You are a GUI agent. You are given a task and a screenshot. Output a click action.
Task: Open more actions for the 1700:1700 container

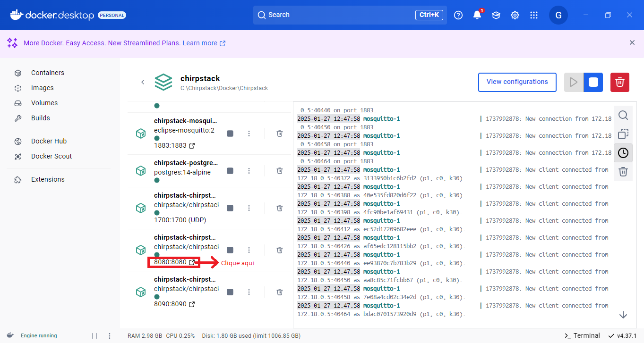249,208
